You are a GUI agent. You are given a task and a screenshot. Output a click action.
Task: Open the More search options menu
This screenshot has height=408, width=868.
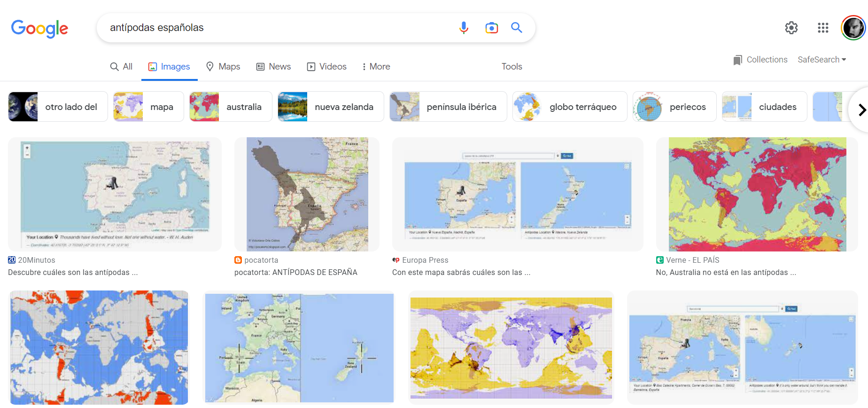[376, 67]
